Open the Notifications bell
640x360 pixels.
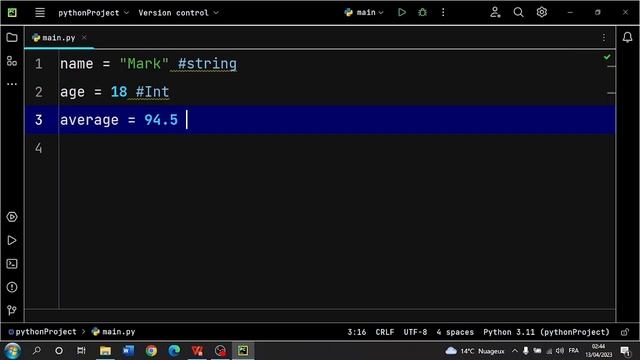point(627,38)
